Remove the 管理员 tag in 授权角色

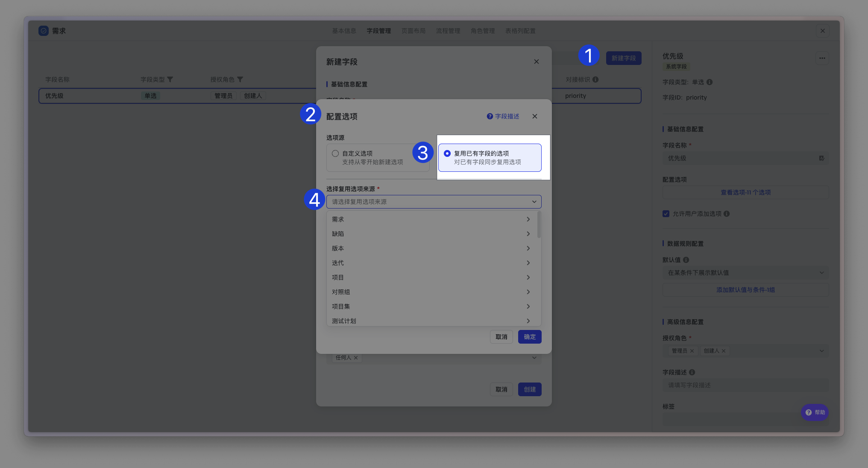pyautogui.click(x=692, y=351)
